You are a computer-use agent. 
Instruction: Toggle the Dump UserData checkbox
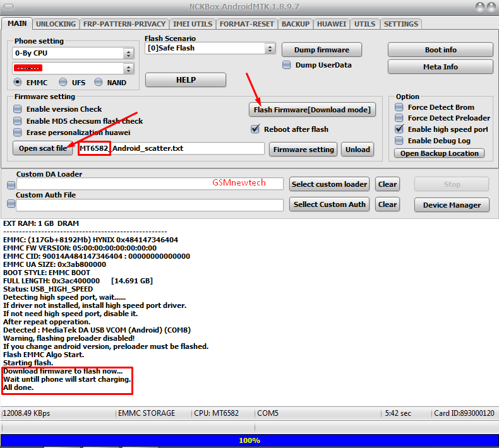coord(286,65)
